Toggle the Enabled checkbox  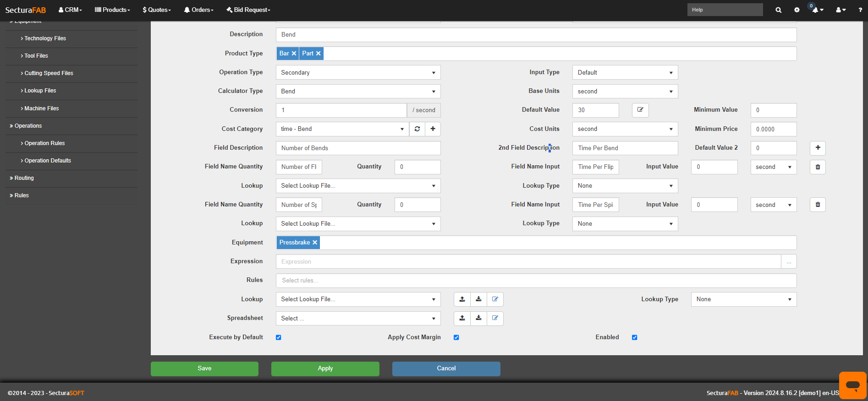[634, 337]
